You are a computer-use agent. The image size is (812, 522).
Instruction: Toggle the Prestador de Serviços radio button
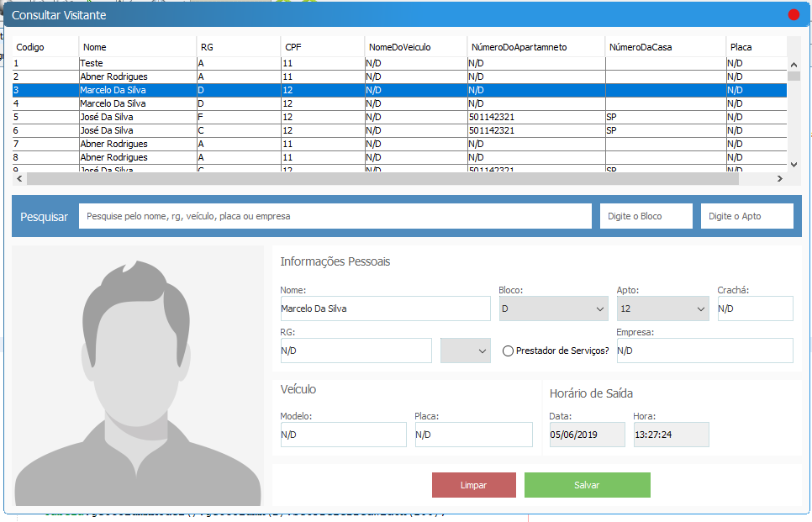[x=508, y=351]
